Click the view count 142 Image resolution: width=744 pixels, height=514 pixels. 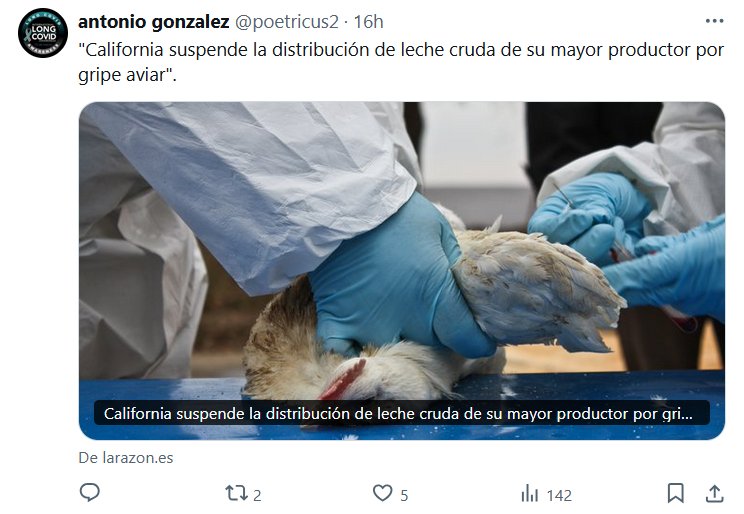pos(559,495)
